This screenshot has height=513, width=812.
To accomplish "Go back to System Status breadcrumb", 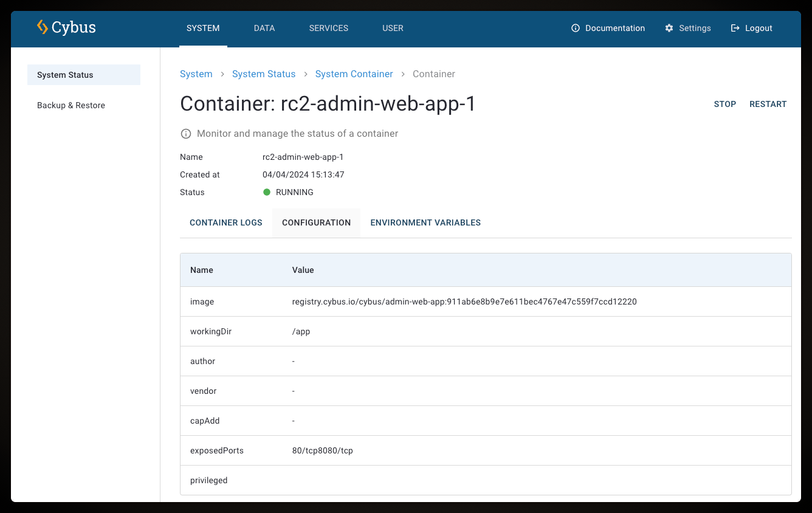I will [264, 74].
